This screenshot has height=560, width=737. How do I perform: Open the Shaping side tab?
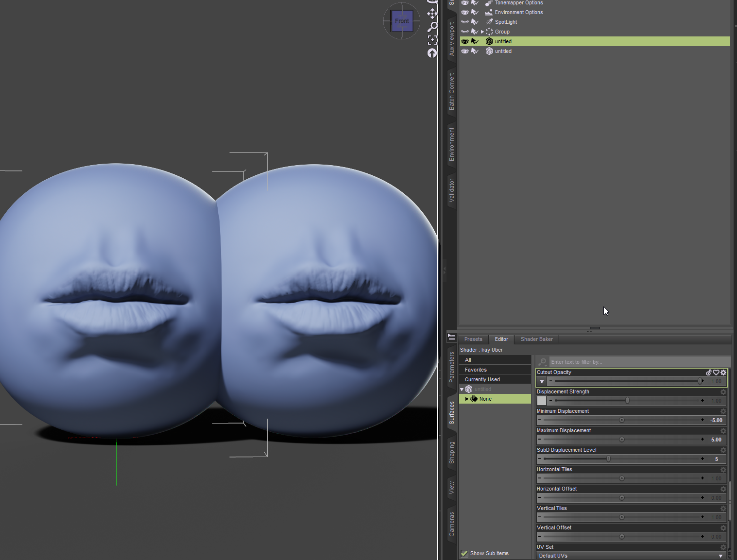[451, 453]
